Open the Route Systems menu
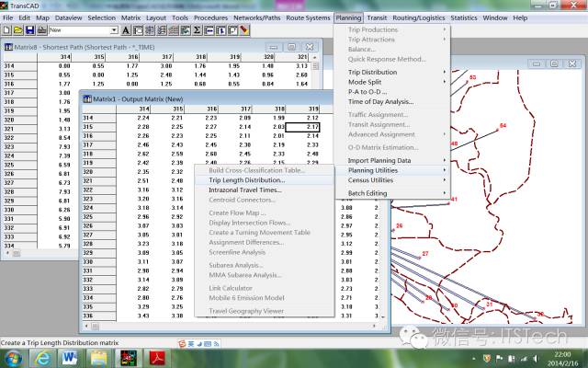588x368 pixels. click(x=309, y=17)
